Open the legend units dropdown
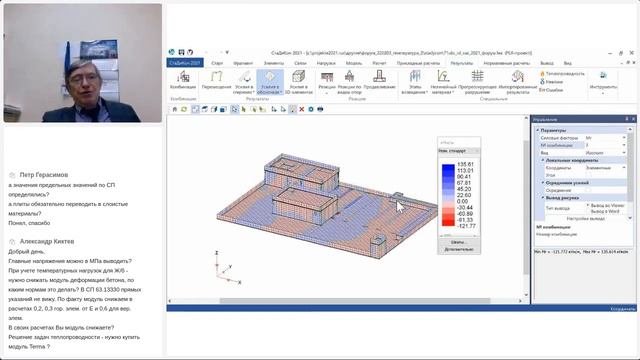 459,151
